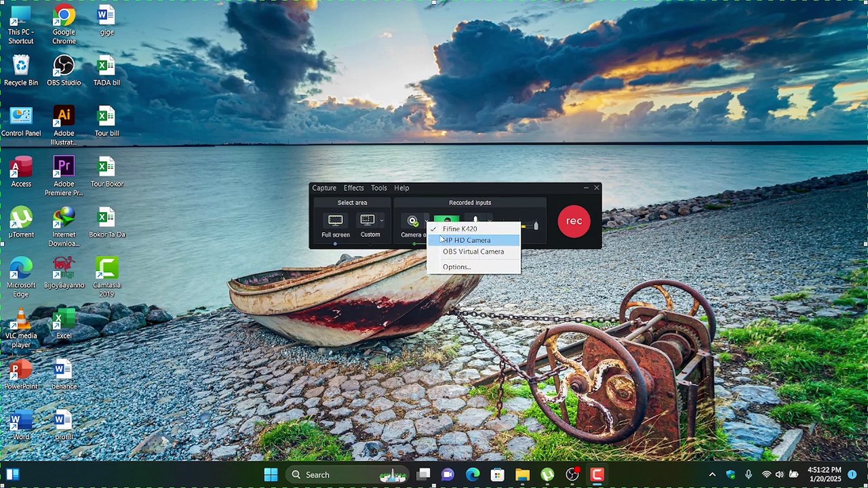Open This PC shortcut on desktop

click(x=21, y=25)
